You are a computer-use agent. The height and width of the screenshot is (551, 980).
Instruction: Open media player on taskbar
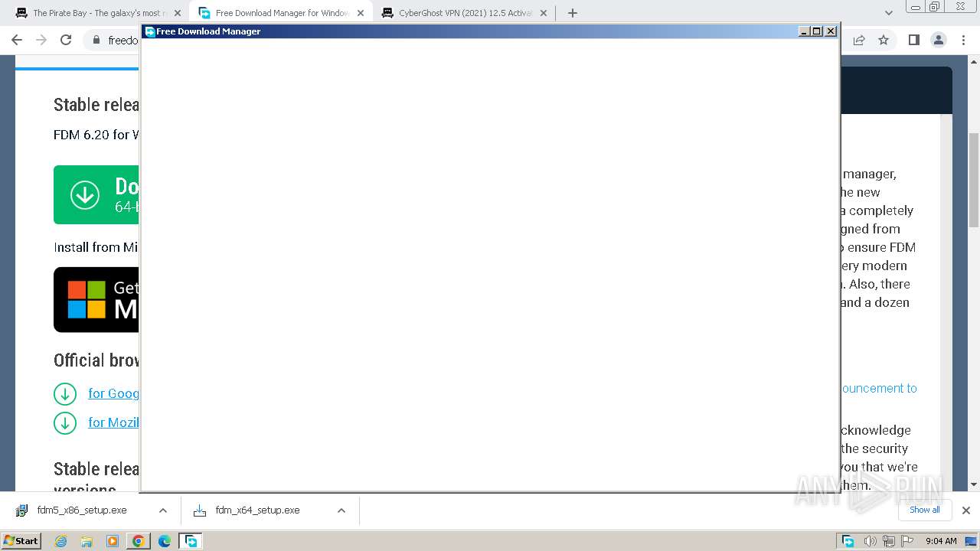(x=113, y=541)
